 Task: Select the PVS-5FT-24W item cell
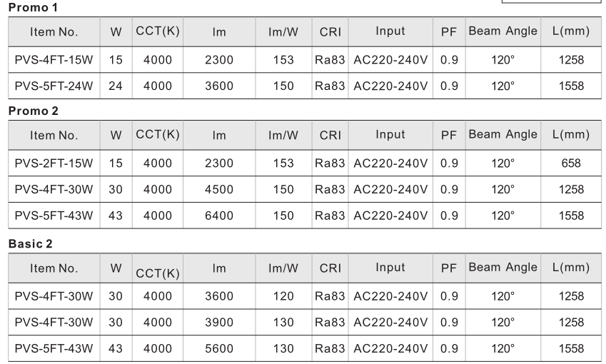(x=54, y=86)
